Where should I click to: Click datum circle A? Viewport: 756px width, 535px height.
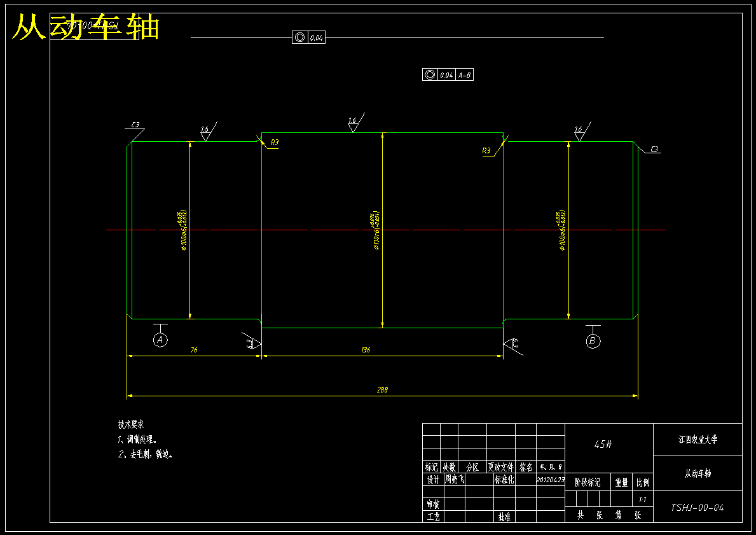coord(161,340)
